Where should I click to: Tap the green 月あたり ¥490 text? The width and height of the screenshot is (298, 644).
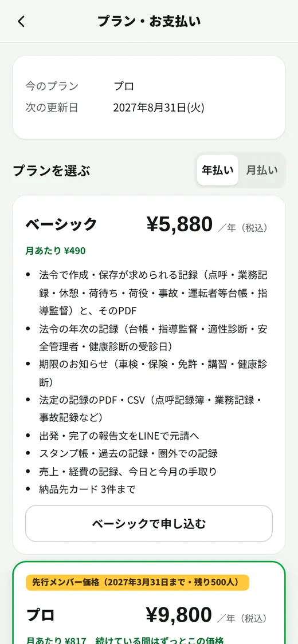coord(56,251)
